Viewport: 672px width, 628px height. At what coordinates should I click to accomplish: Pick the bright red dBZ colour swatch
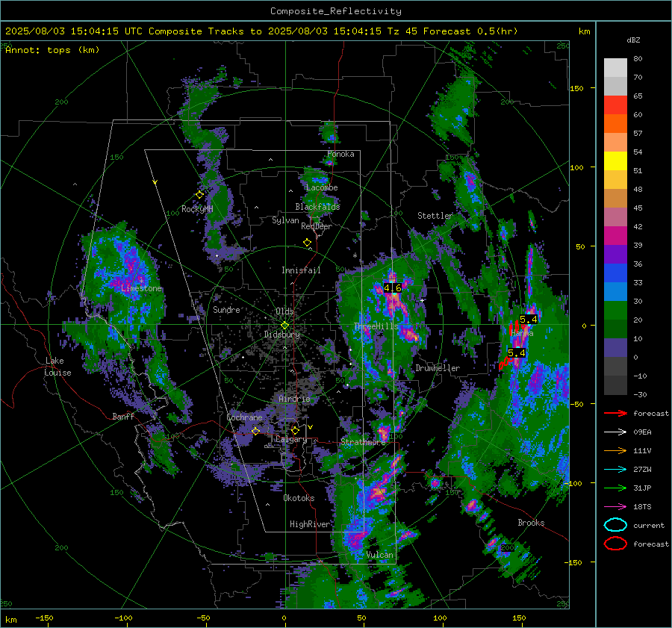pos(615,105)
